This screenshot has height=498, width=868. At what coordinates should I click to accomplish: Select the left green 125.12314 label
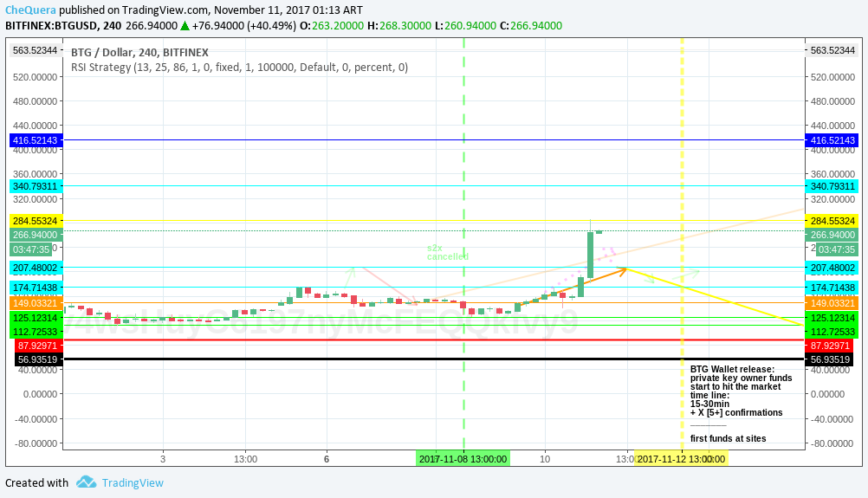[35, 318]
